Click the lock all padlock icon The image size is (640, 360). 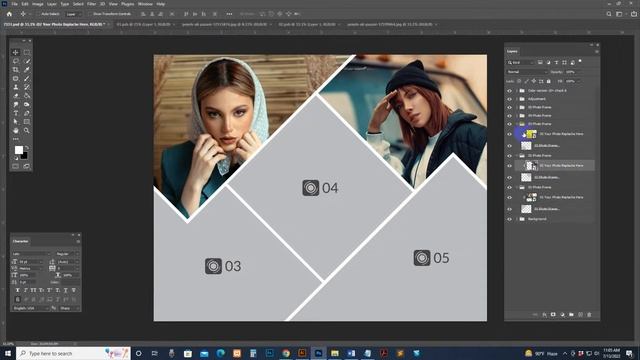pos(548,81)
